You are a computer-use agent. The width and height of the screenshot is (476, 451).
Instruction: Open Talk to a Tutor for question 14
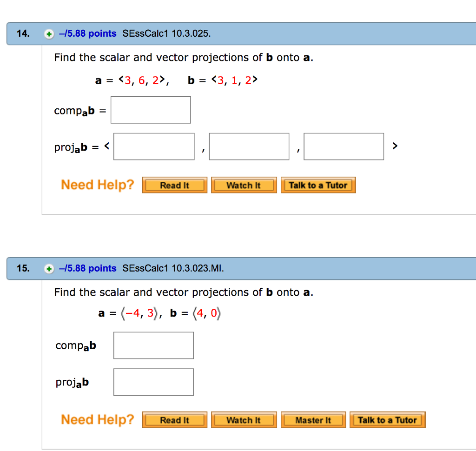[x=318, y=185]
